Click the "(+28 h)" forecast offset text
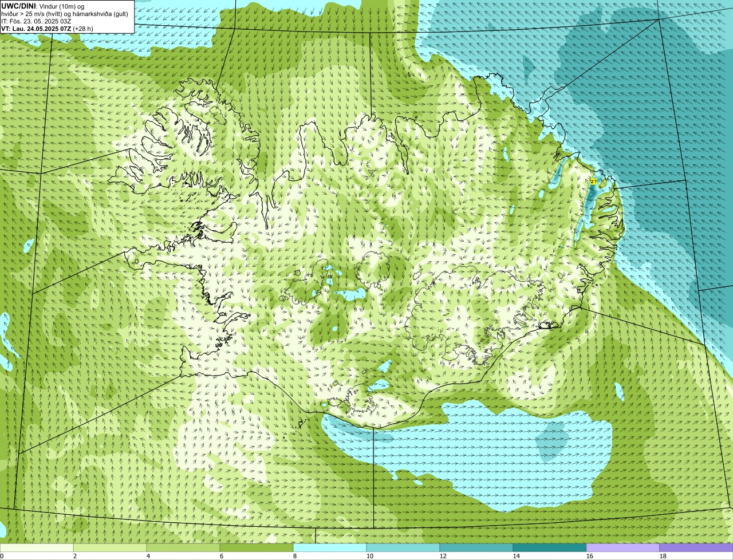Image resolution: width=733 pixels, height=560 pixels. coord(83,28)
